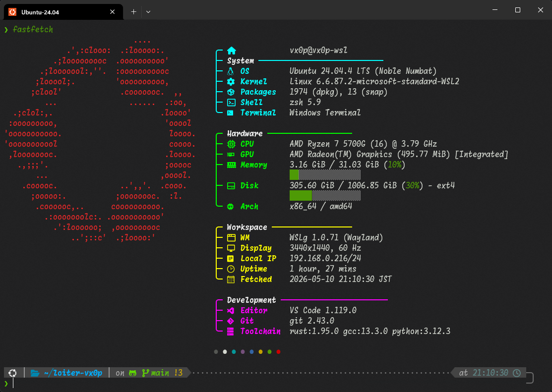Click the teal color dot

point(234,352)
